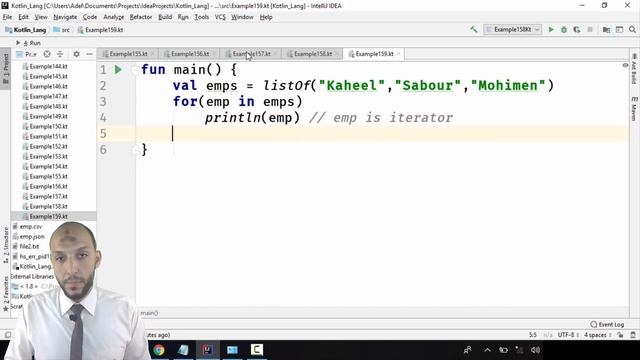The image size is (640, 360).
Task: Open the File menu
Action: [7, 17]
